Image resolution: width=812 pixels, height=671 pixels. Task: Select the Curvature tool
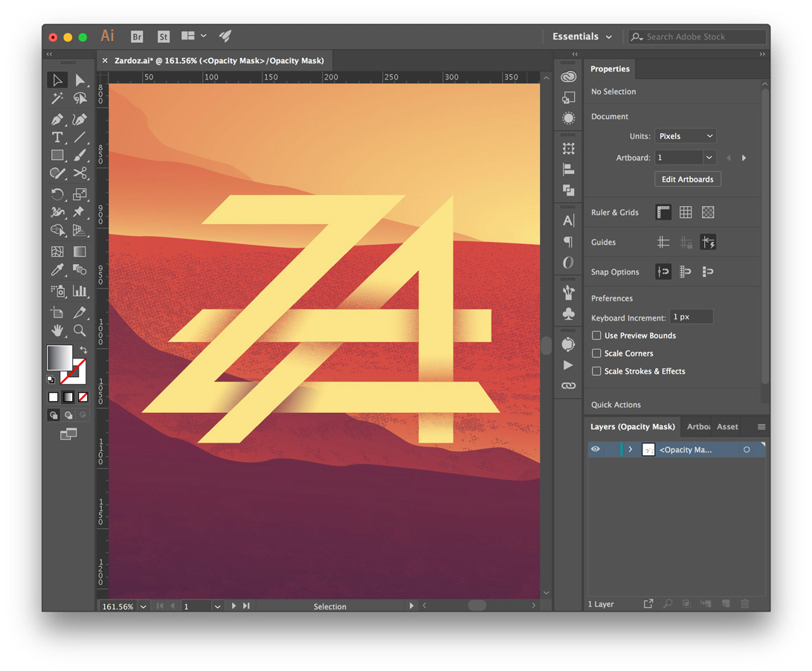[80, 120]
